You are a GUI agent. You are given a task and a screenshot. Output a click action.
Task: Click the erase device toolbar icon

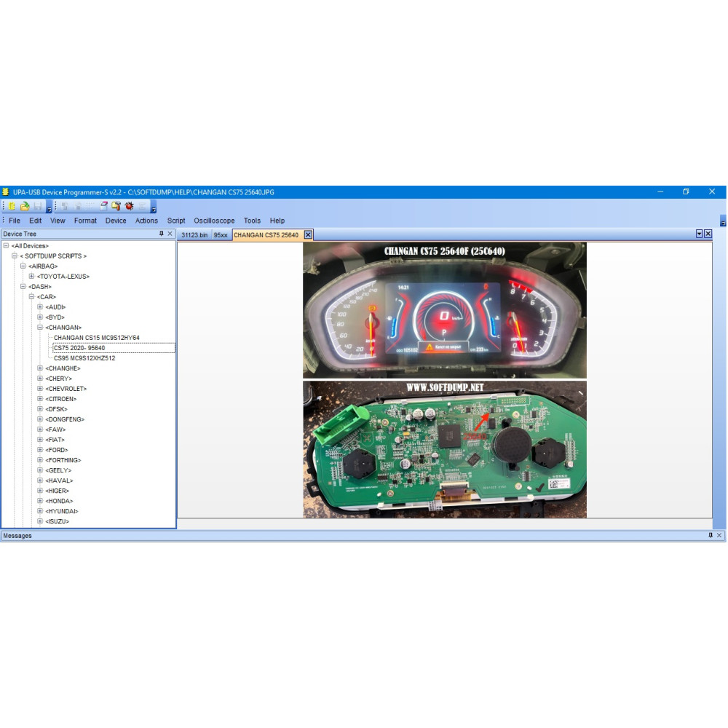(104, 206)
